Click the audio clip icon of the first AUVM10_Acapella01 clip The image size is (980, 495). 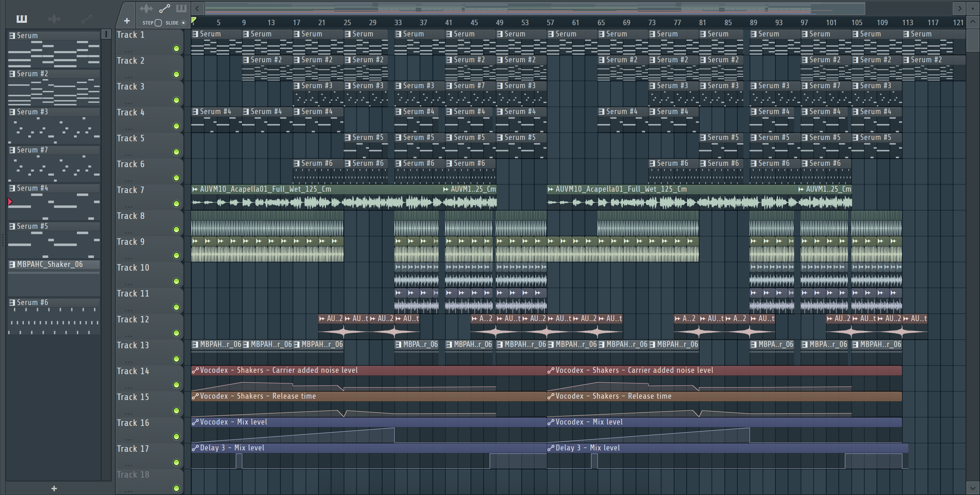point(195,189)
